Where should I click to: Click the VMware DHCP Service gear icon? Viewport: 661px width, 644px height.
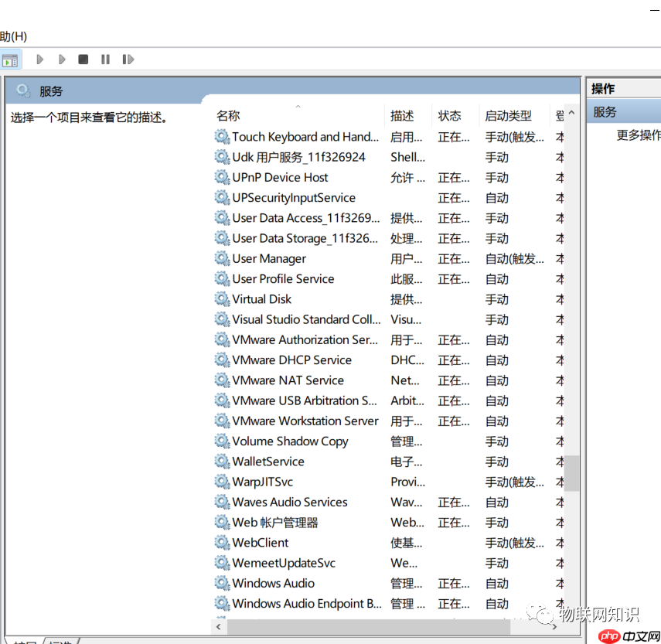(222, 359)
